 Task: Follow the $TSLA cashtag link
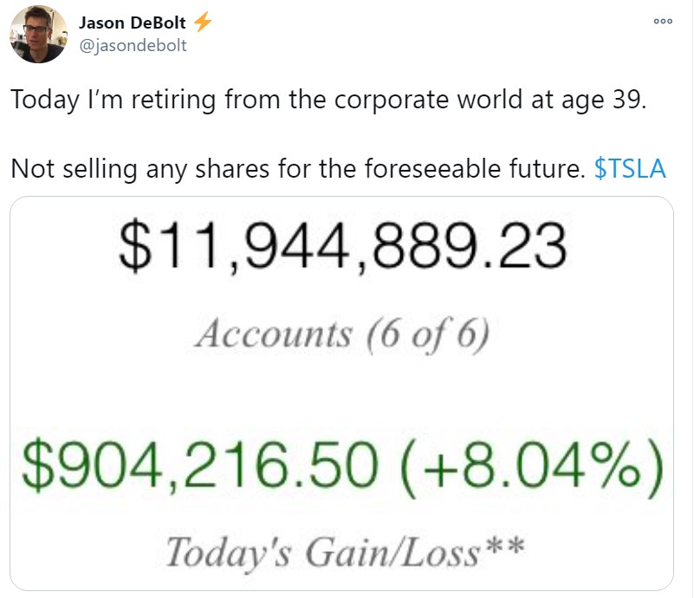tap(630, 169)
